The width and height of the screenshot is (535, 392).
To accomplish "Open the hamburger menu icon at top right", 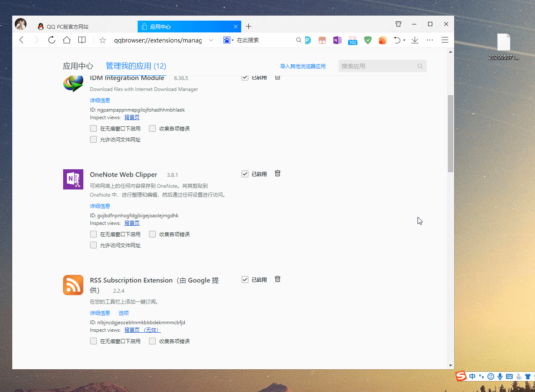I will click(445, 40).
